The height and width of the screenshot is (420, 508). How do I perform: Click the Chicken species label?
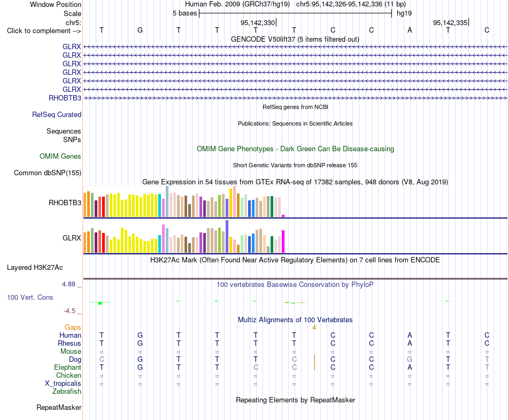68,375
